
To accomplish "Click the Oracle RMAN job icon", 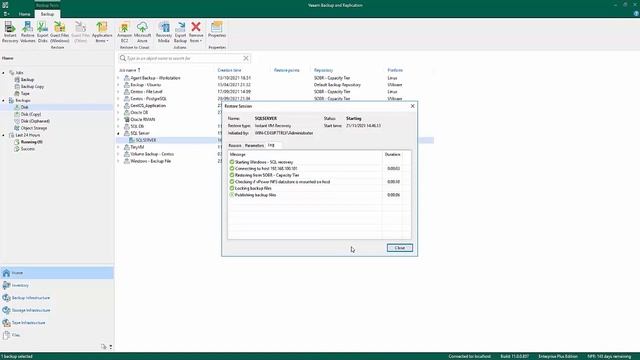I will [127, 120].
